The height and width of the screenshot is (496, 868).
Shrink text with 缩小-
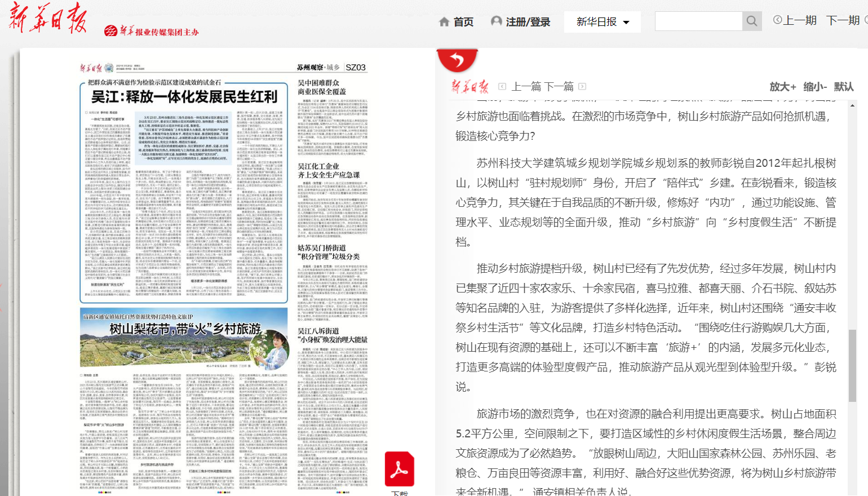pyautogui.click(x=815, y=87)
